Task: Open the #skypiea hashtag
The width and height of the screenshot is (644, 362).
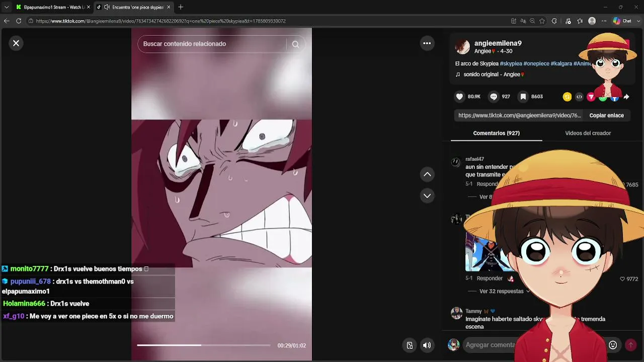Action: [511, 64]
